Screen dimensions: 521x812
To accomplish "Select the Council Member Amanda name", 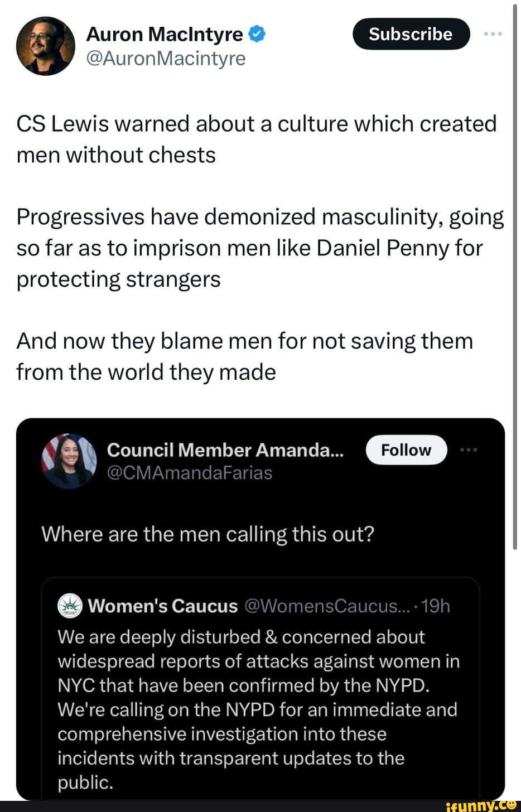I will [225, 450].
